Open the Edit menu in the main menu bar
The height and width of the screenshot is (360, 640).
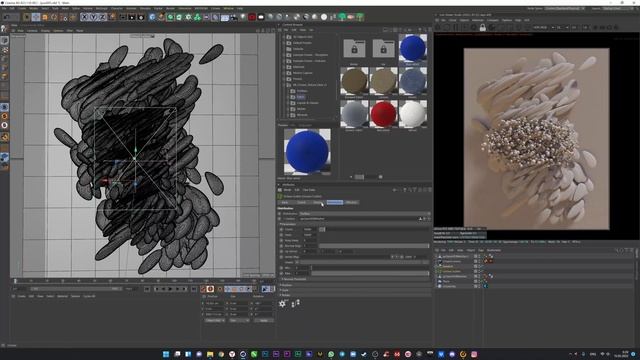(x=12, y=8)
